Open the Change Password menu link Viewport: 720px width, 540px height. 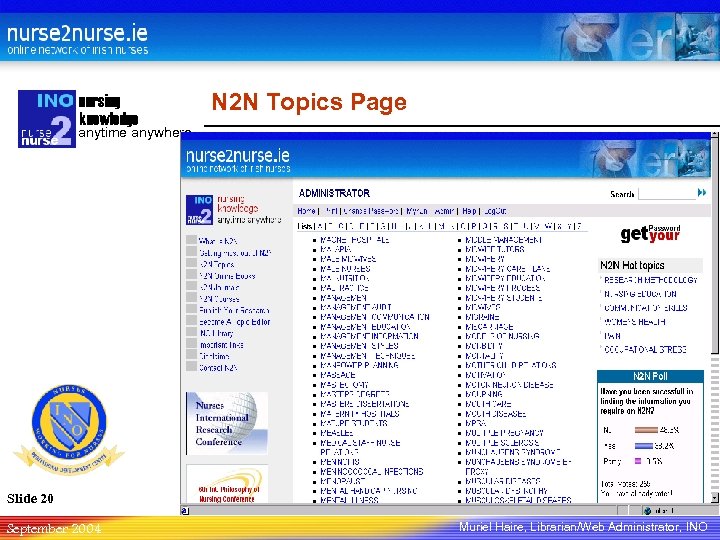point(370,211)
